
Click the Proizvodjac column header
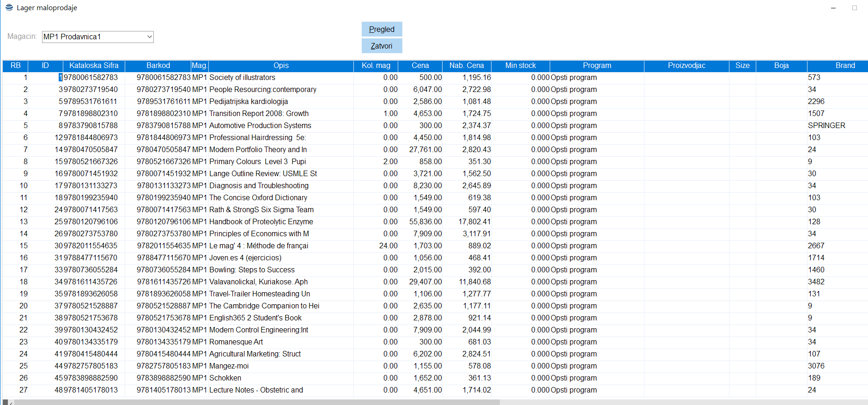(686, 66)
